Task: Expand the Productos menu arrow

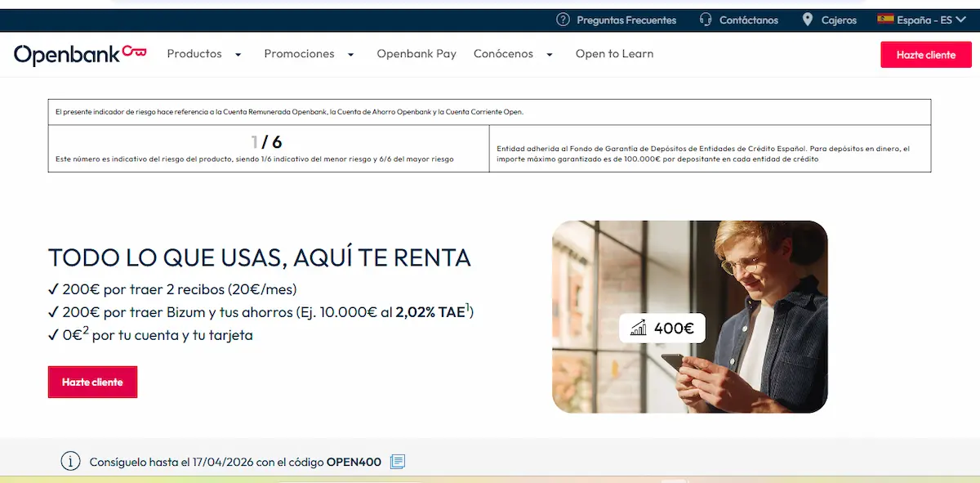Action: pyautogui.click(x=238, y=55)
